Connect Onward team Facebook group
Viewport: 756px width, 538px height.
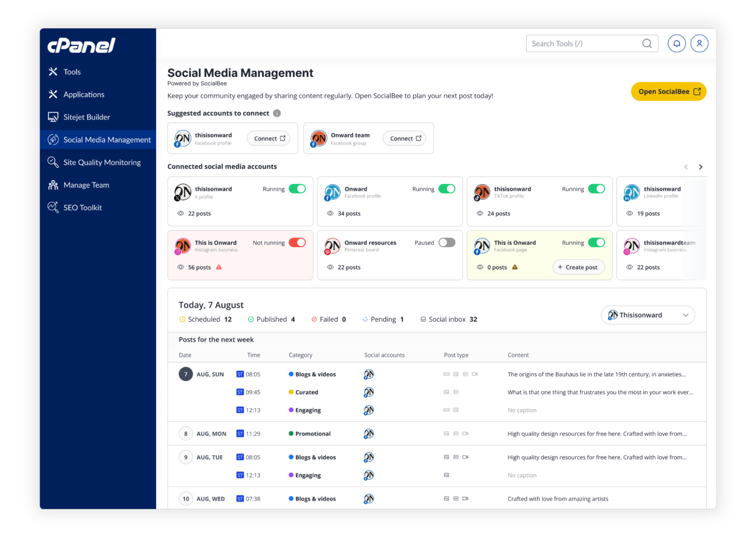click(405, 138)
